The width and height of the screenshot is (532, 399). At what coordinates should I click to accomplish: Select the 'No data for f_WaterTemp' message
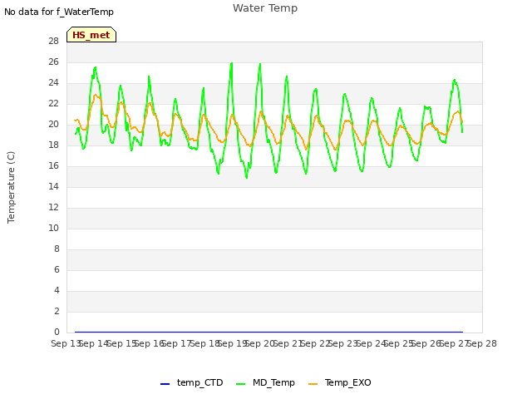pyautogui.click(x=59, y=12)
